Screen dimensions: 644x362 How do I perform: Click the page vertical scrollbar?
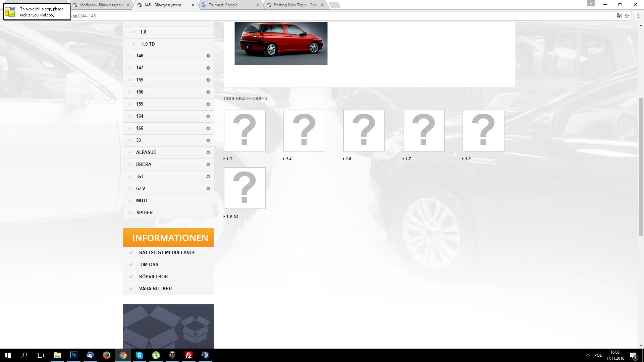[x=641, y=168]
